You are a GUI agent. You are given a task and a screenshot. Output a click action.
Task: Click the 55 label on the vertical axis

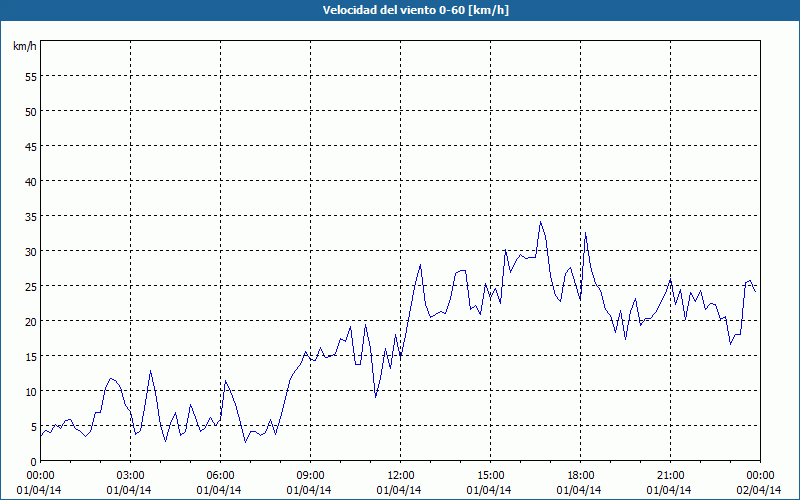(x=31, y=77)
